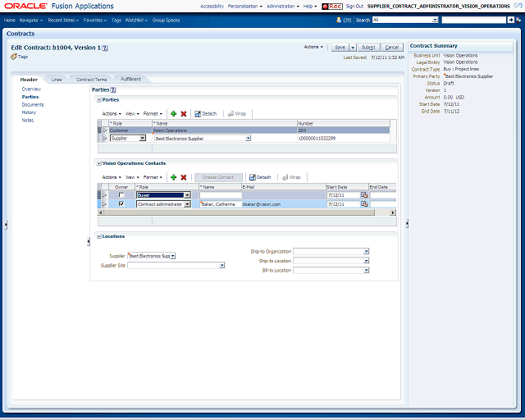The image size is (525, 420).
Task: Expand the Contract administrator contact row
Action: point(105,204)
